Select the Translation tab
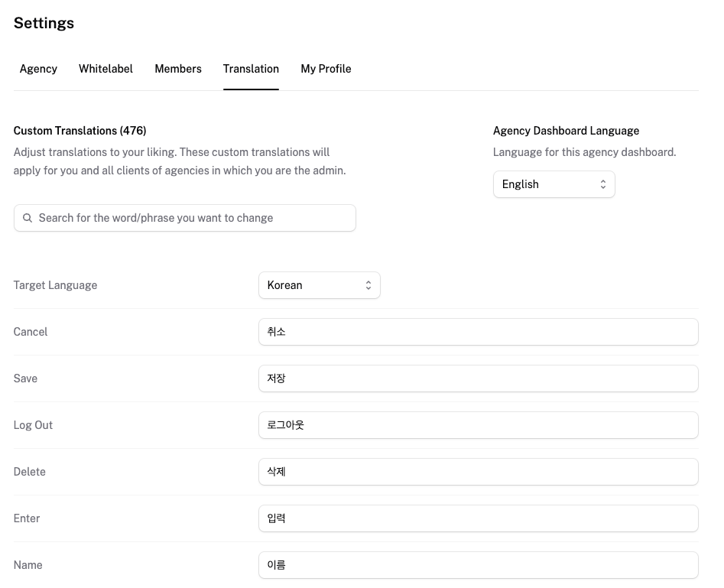This screenshot has width=724, height=588. coord(251,69)
